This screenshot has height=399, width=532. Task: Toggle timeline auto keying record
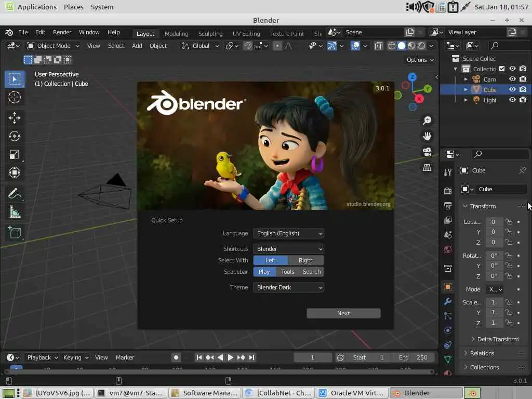[x=176, y=357]
